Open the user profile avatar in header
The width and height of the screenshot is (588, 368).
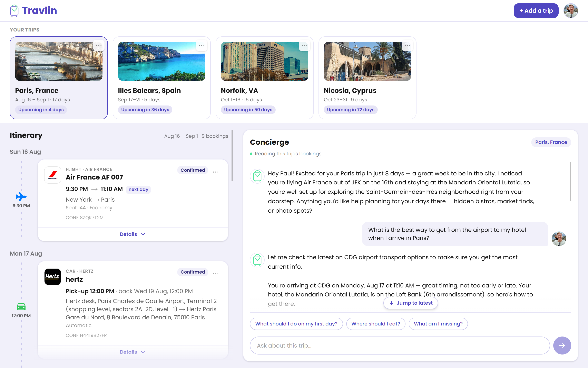[570, 11]
